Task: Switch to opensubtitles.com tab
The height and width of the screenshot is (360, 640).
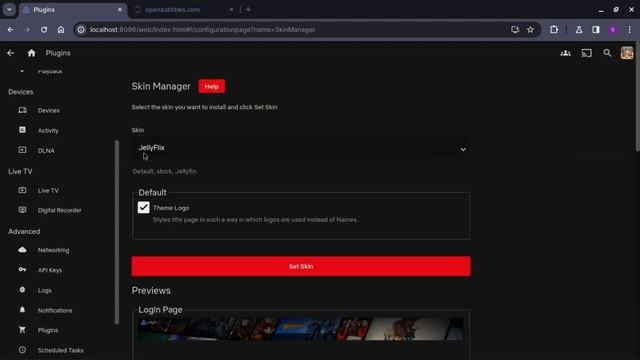Action: 183,9
